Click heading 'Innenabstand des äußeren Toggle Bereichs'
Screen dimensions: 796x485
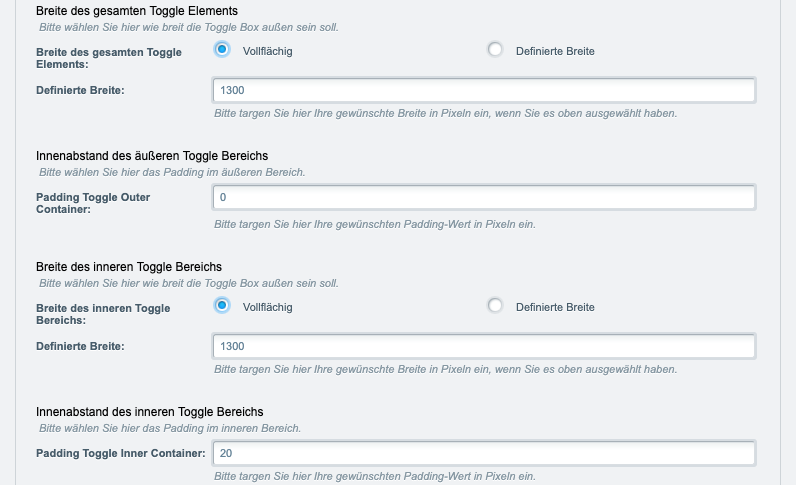(152, 156)
